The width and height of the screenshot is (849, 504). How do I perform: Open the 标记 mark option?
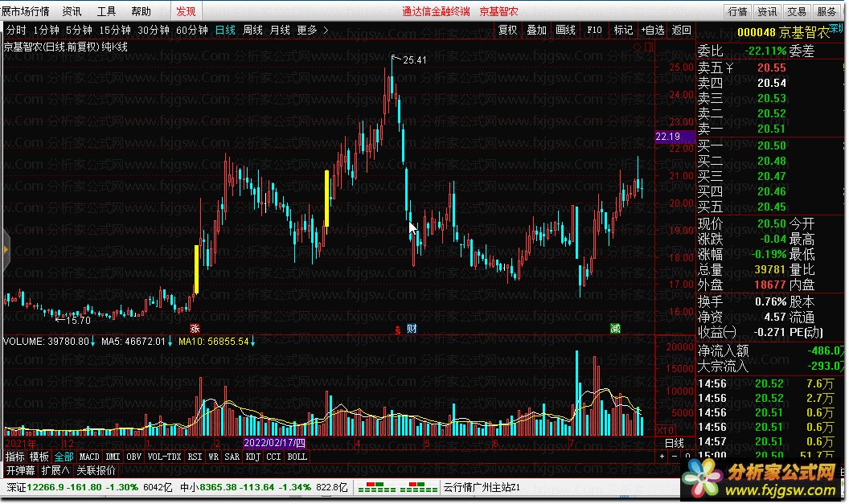tap(623, 31)
